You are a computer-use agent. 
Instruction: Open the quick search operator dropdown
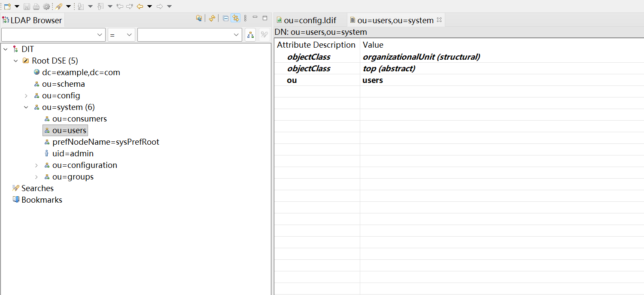tap(122, 35)
